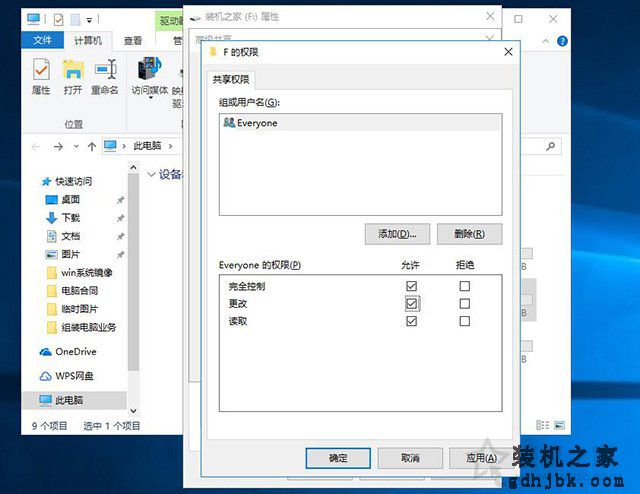This screenshot has height=494, width=640.
Task: Switch to large icons view in status bar
Action: tap(559, 425)
